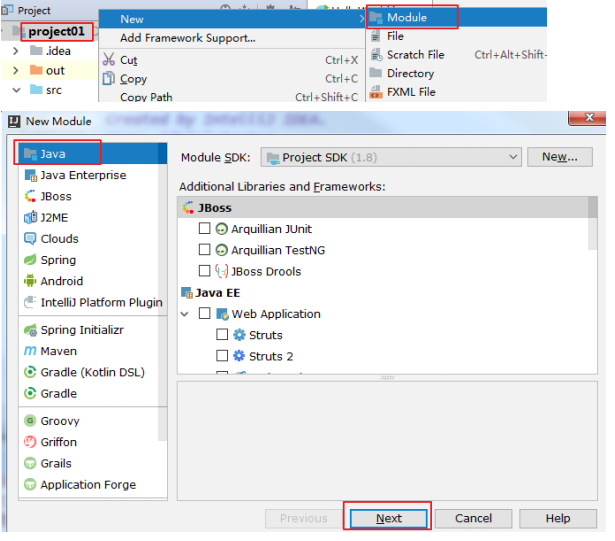This screenshot has width=615, height=541.
Task: Collapse the src folder
Action: point(16,90)
